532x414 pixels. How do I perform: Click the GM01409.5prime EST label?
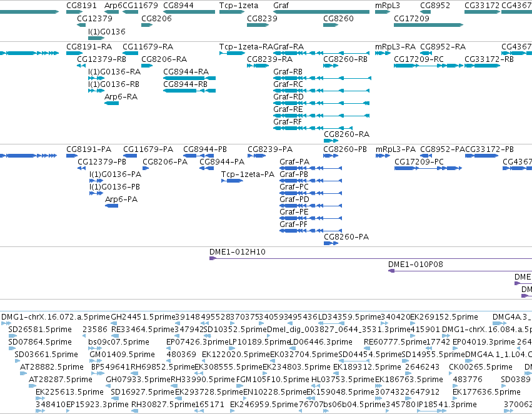[122, 354]
